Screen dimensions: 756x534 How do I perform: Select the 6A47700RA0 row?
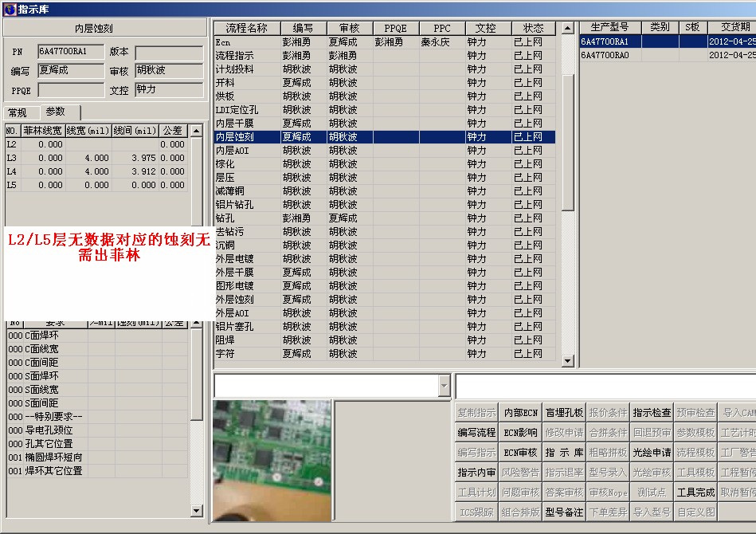(668, 55)
